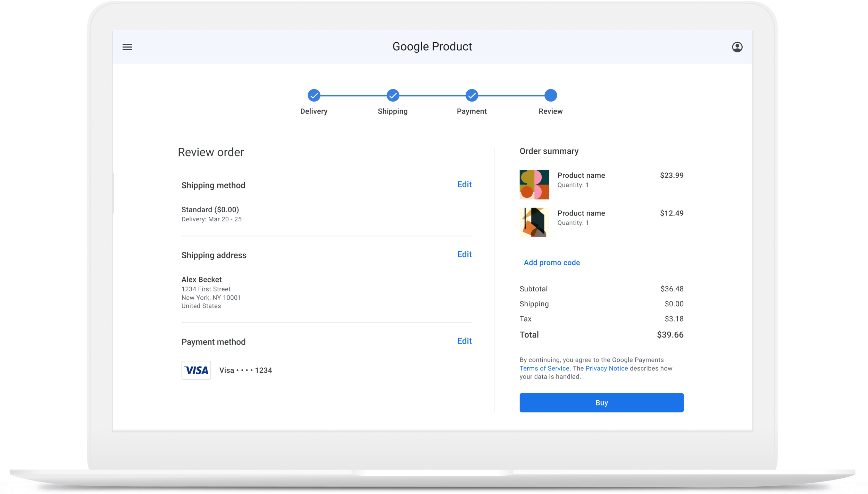This screenshot has height=494, width=868.
Task: Click the Delivery step checkmark circle
Action: (x=314, y=95)
